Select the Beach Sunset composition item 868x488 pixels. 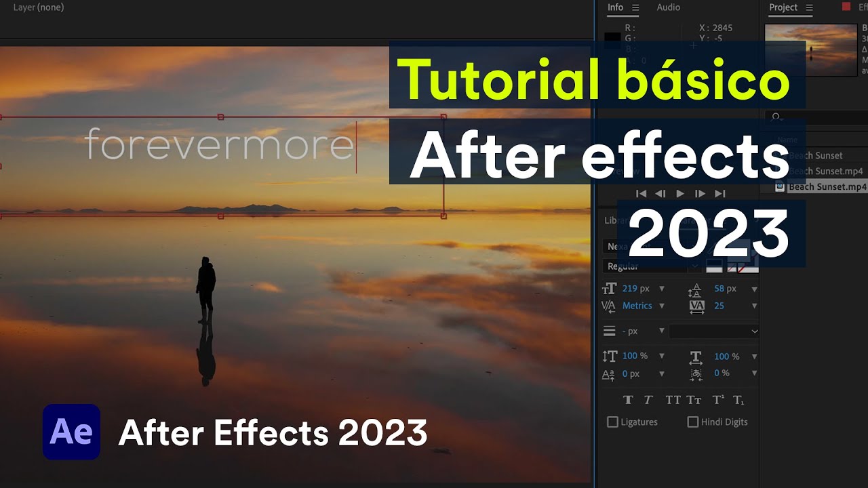pyautogui.click(x=815, y=156)
